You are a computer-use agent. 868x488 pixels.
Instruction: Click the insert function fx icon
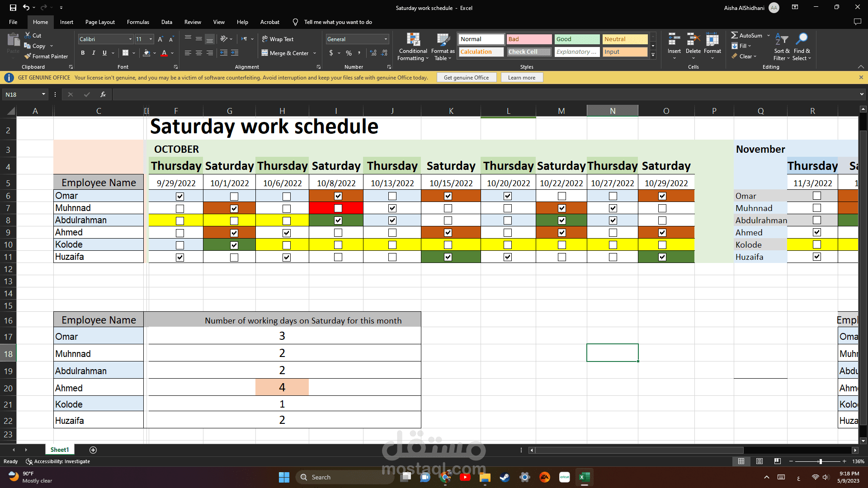[x=103, y=94]
